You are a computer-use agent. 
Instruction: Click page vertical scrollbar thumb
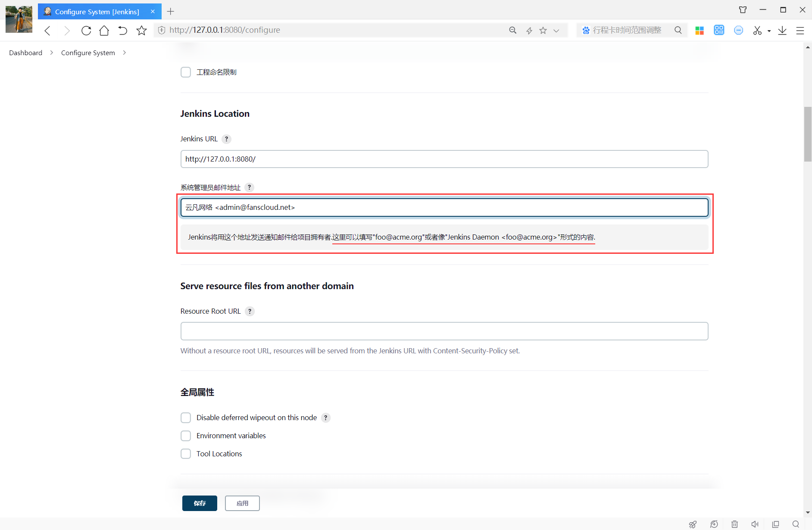[808, 134]
